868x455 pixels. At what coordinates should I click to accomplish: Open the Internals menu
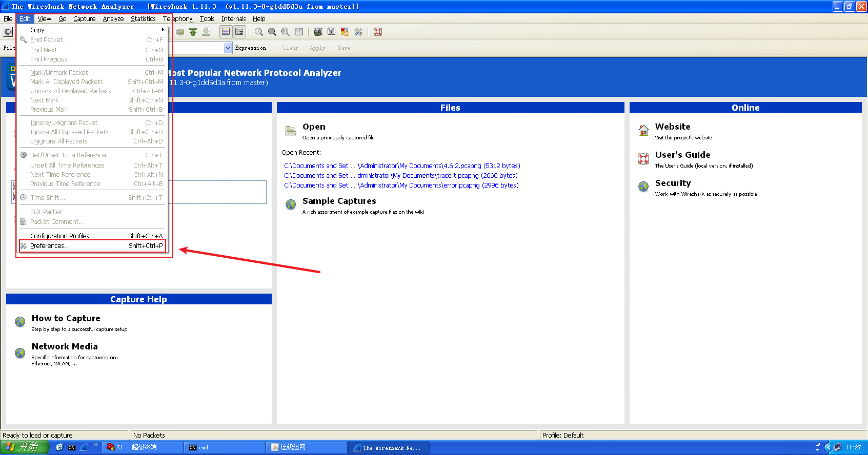tap(234, 19)
